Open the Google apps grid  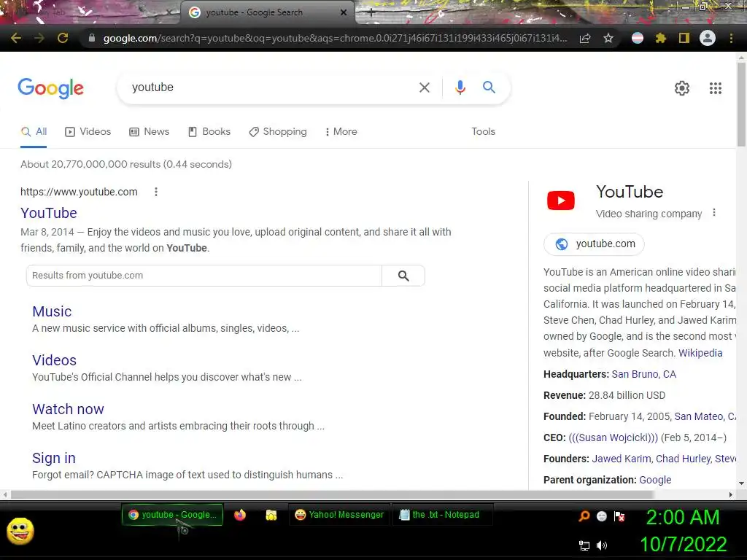(715, 88)
